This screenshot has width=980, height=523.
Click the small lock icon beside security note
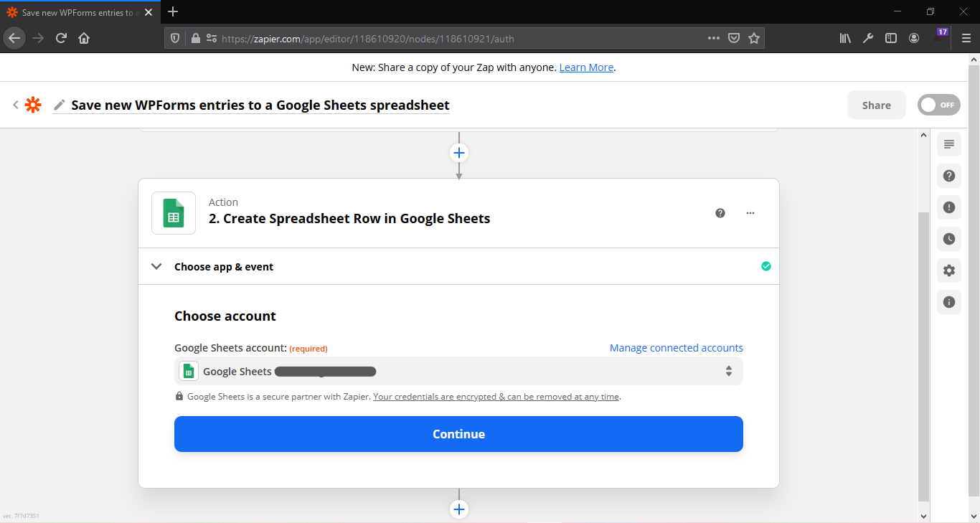[179, 397]
